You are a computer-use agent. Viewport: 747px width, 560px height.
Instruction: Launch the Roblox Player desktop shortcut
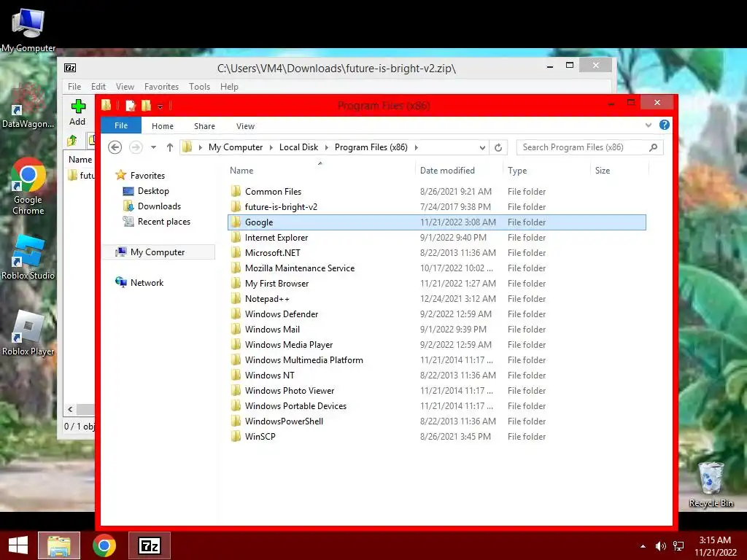28,333
